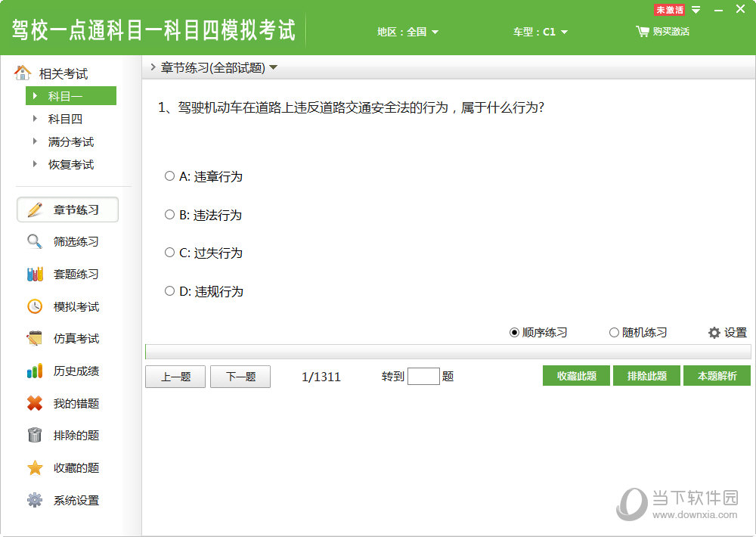Click the red X icon for 我的错题

coord(35,403)
